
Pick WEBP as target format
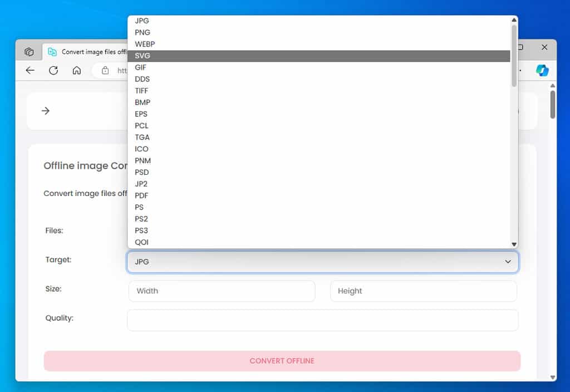[x=319, y=44]
